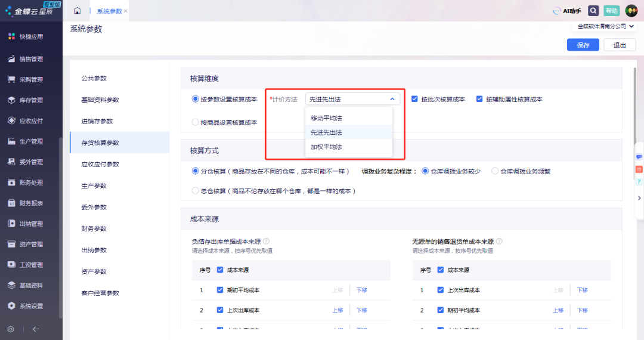The height and width of the screenshot is (340, 644).
Task: Click the 保存 button
Action: pos(583,45)
